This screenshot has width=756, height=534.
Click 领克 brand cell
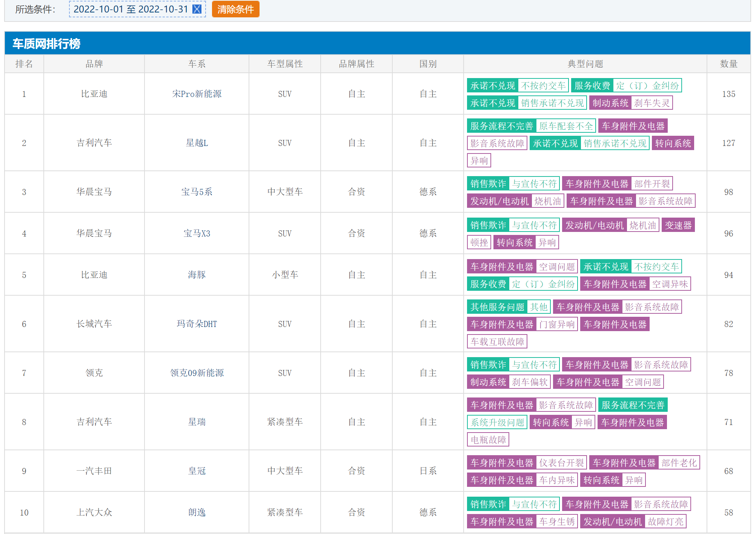[94, 373]
